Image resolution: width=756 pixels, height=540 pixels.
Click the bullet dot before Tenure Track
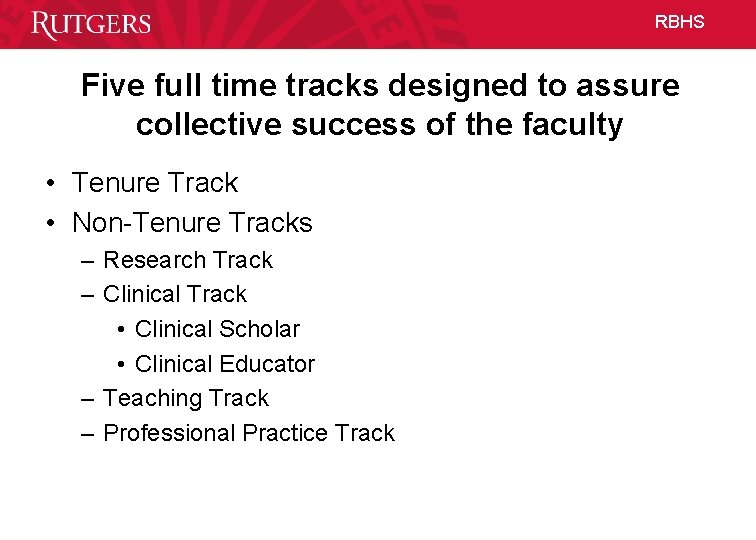pyautogui.click(x=51, y=183)
